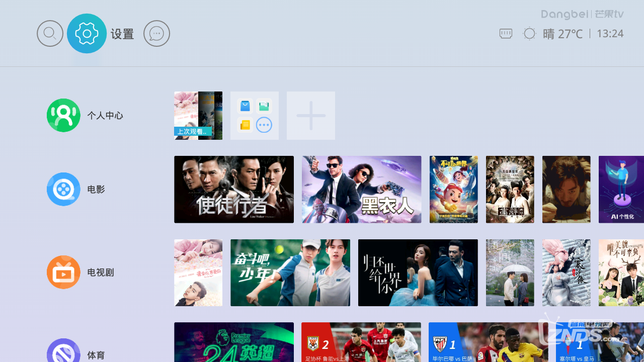Open the 归还世界给你 drama poster

tap(418, 273)
